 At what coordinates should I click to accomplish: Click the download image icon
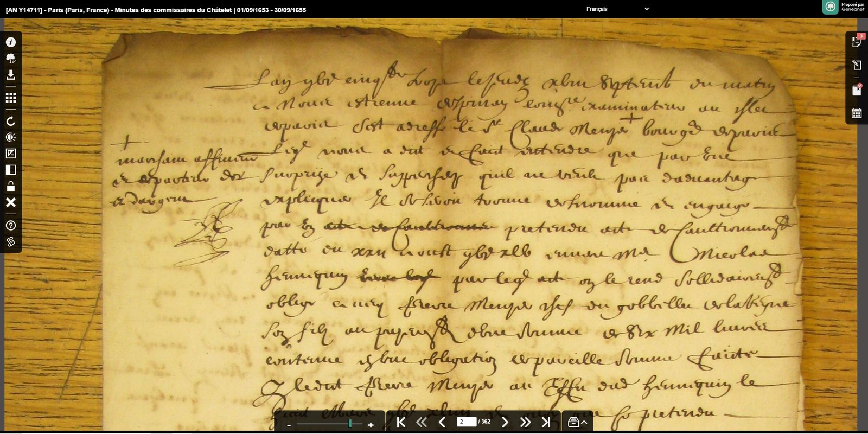tap(11, 75)
